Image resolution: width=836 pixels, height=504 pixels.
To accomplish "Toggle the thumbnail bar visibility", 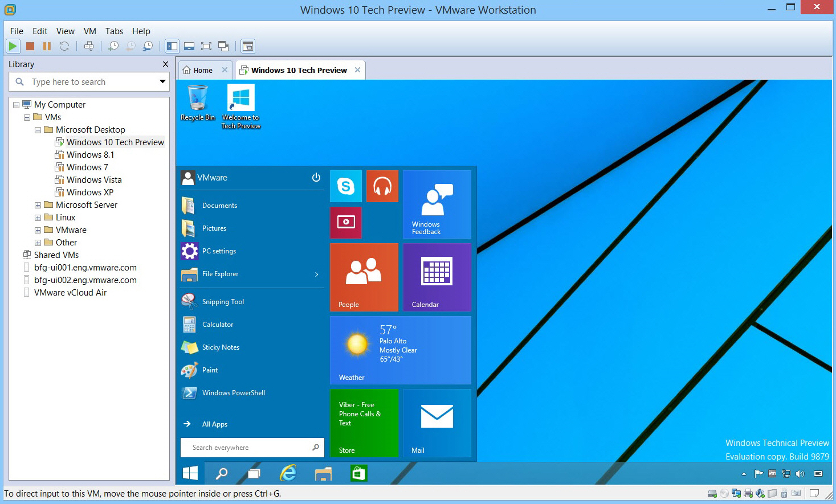I will coord(189,46).
